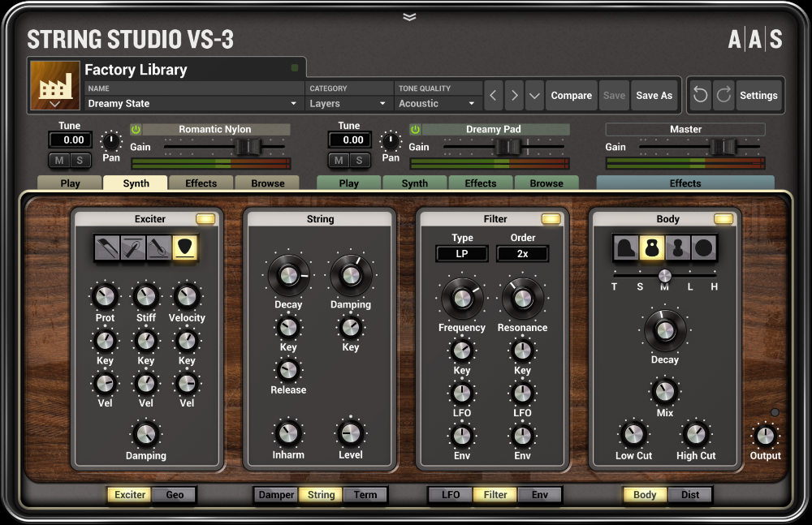Click the Save As button

(x=655, y=95)
